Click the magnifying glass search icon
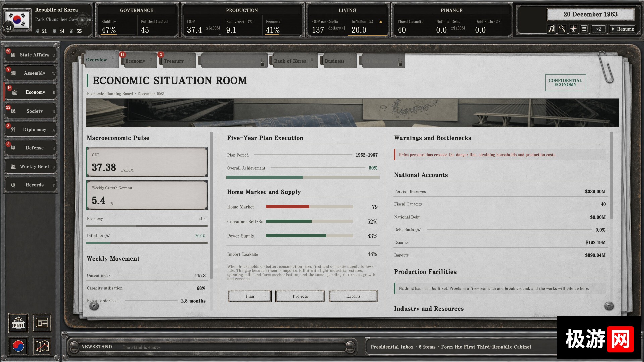The image size is (644, 362). [x=562, y=29]
